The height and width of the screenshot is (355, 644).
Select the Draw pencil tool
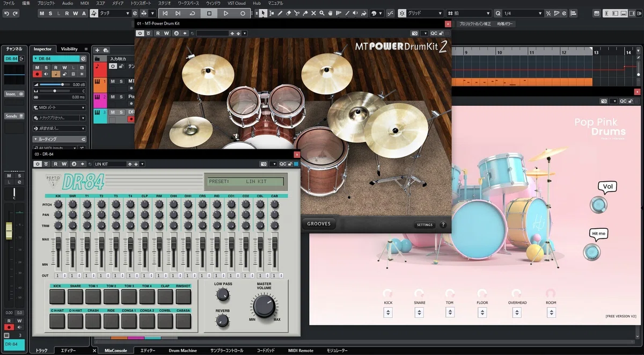pos(280,13)
